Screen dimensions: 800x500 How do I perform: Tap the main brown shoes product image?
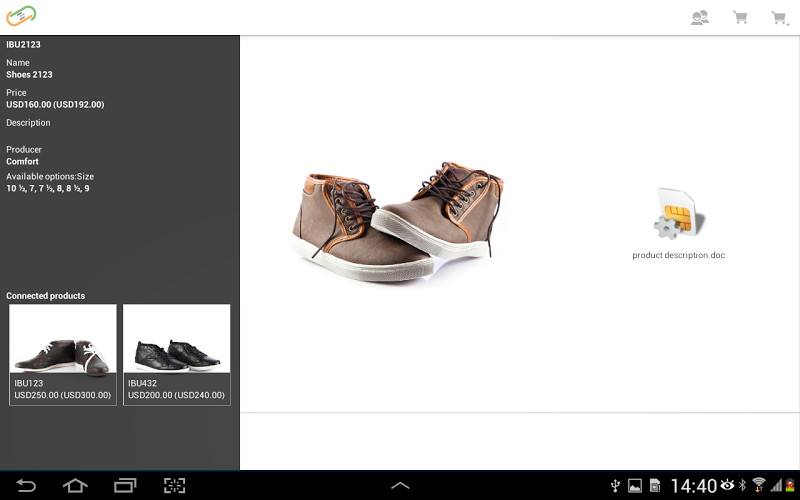click(x=397, y=221)
